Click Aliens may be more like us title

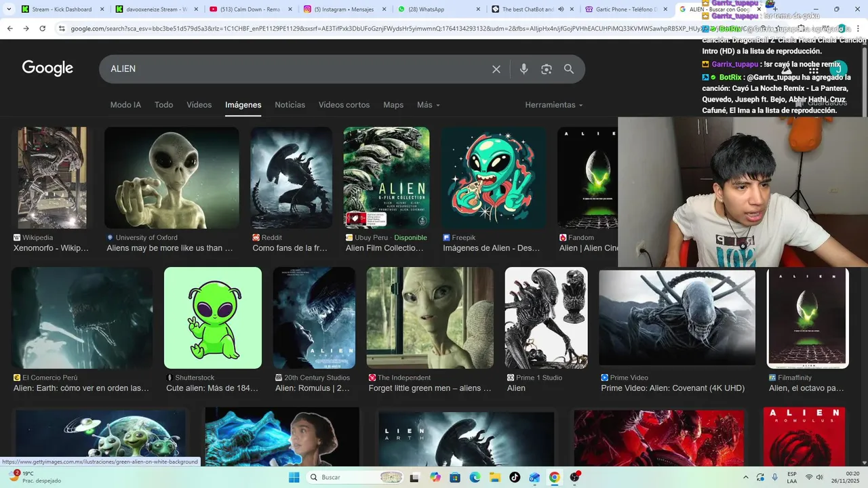[x=170, y=248]
